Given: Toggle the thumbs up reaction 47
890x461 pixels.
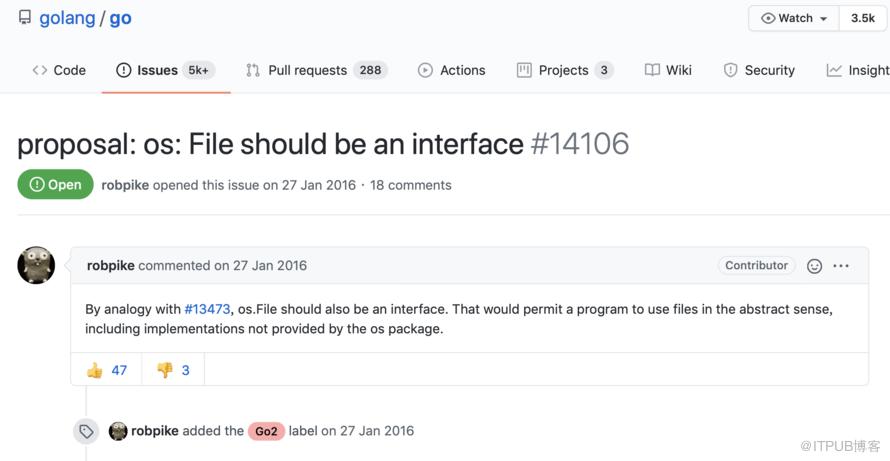Looking at the screenshot, I should click(x=107, y=370).
